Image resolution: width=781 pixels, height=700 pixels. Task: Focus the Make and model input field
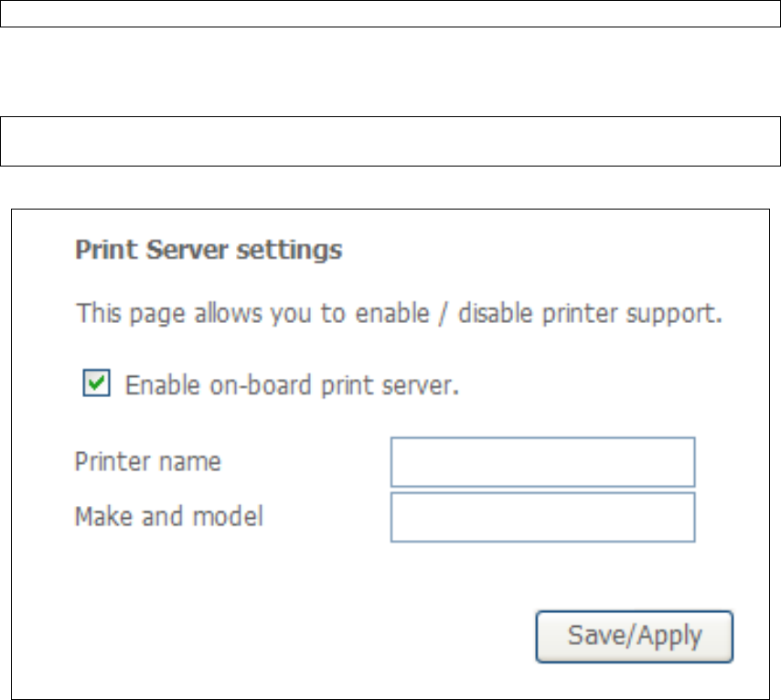pos(542,517)
